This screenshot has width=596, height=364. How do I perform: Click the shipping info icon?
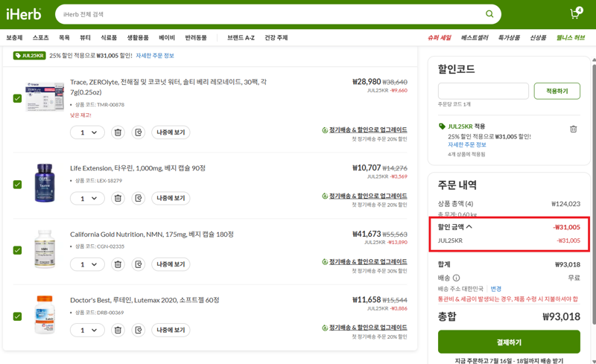tap(457, 278)
